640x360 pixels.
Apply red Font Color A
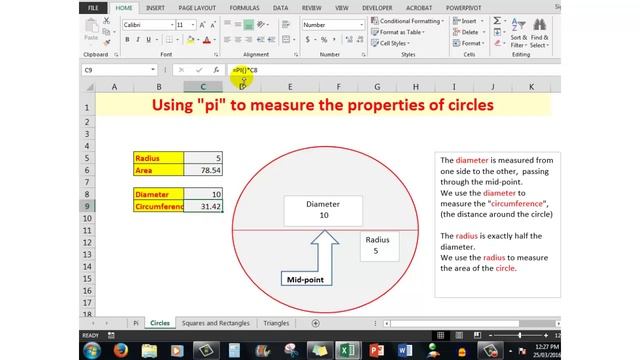(207, 40)
